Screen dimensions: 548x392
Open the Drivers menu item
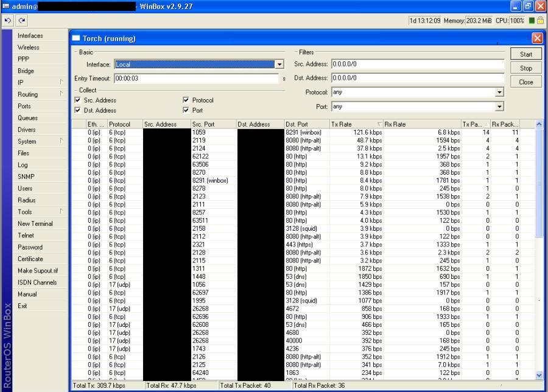(x=40, y=130)
